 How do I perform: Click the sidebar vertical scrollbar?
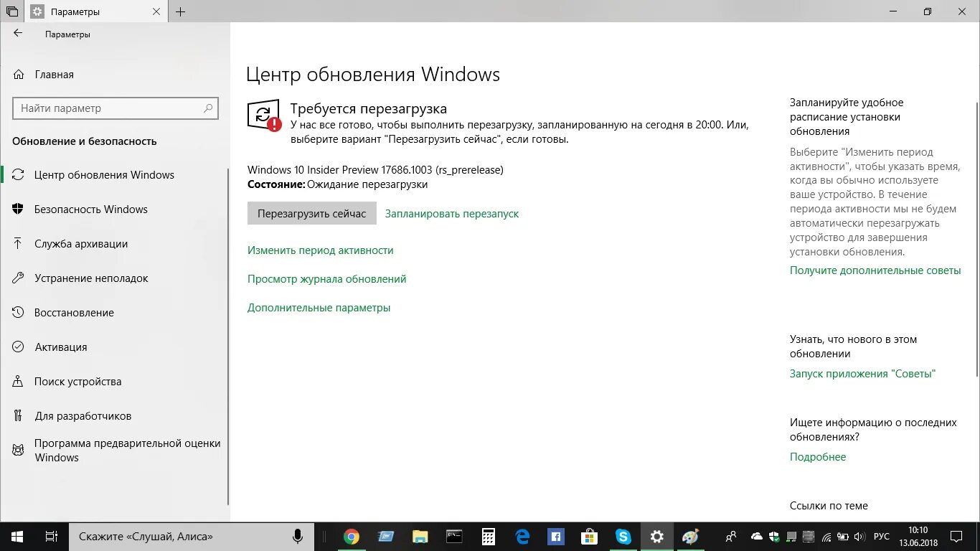228,335
